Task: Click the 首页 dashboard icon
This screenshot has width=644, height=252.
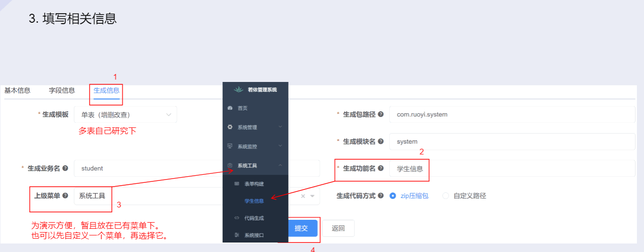Action: [230, 108]
